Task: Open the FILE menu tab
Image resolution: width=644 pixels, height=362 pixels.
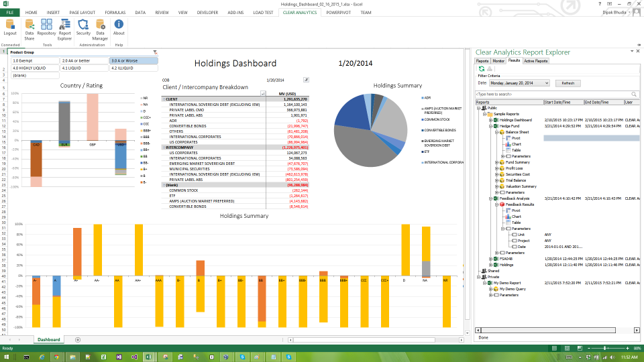Action: [10, 13]
